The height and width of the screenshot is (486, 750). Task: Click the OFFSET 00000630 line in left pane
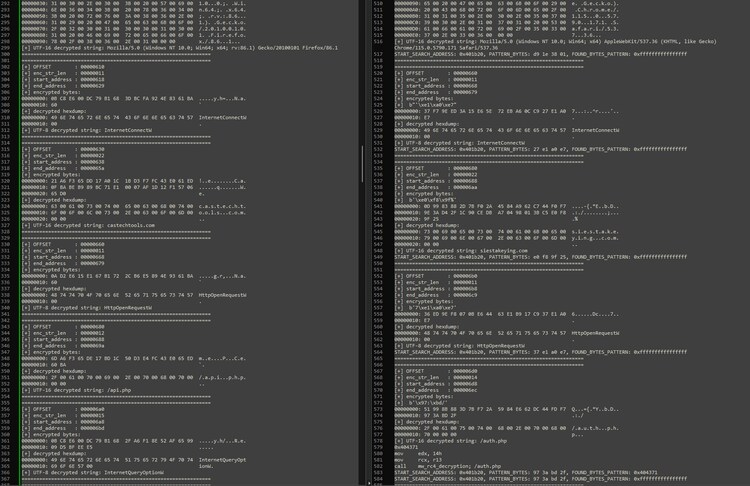[62, 147]
